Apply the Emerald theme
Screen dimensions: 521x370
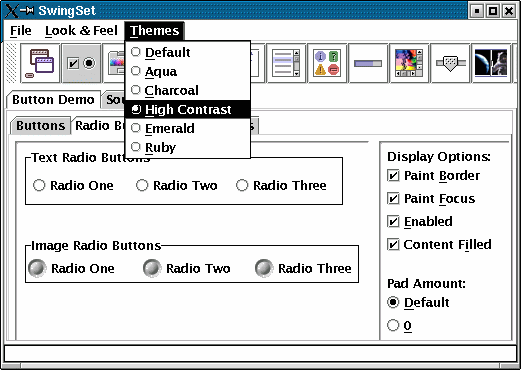[187, 128]
